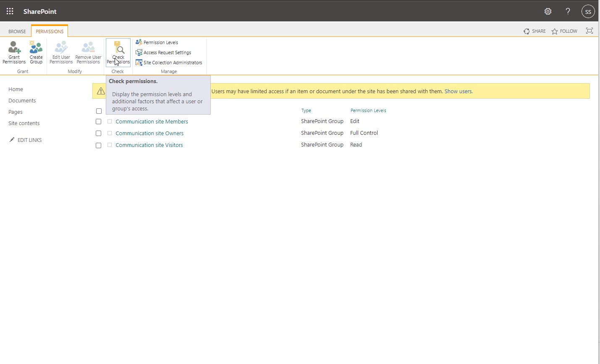600x364 pixels.
Task: Click the Create Group ribbon icon
Action: (36, 47)
